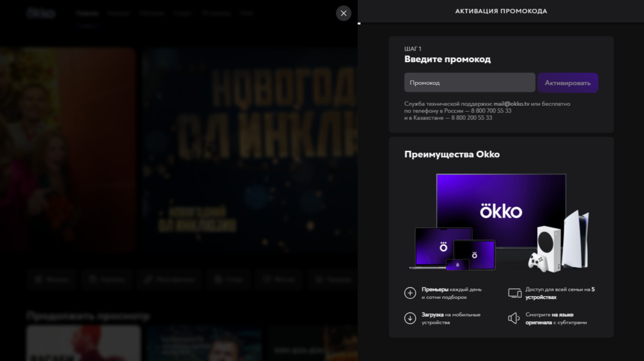Click the Xbox controller in the devices image
Viewport: 644px width, 361px height.
point(537,260)
